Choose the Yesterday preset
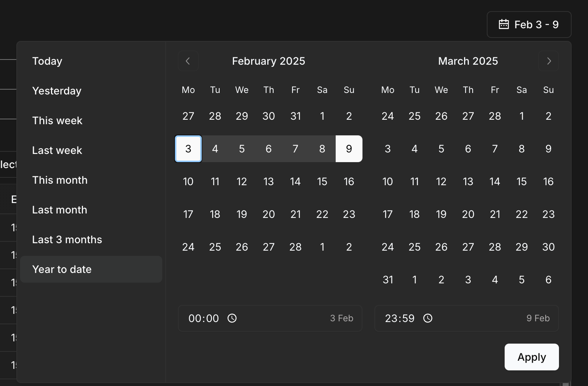The height and width of the screenshot is (386, 588). (x=57, y=91)
